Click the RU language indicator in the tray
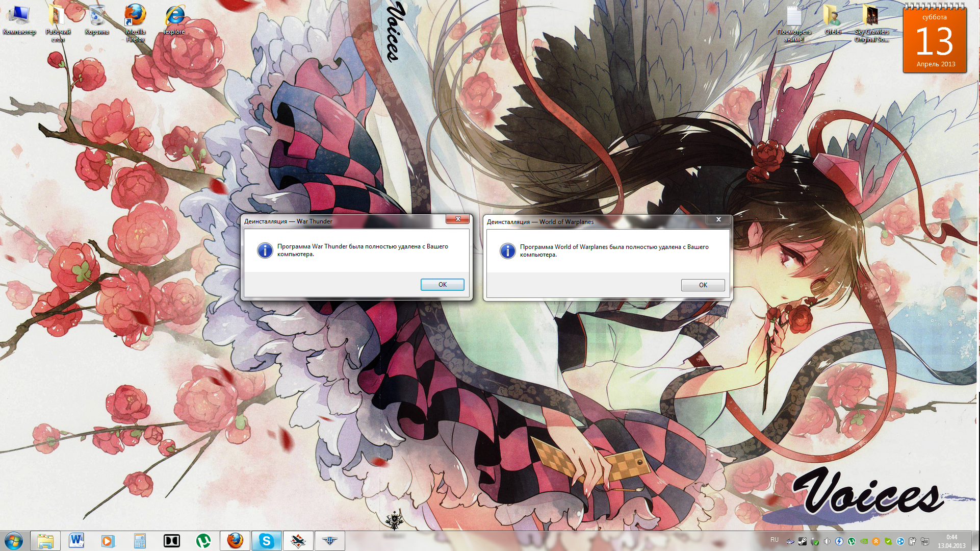 [775, 540]
